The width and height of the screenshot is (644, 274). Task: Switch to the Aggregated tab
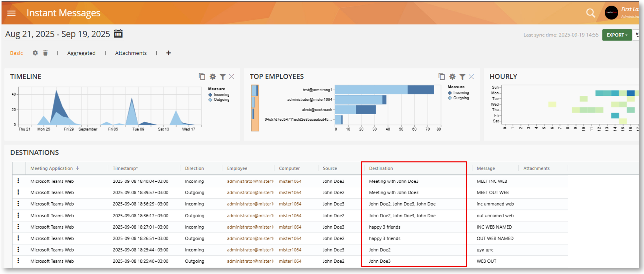pyautogui.click(x=81, y=53)
